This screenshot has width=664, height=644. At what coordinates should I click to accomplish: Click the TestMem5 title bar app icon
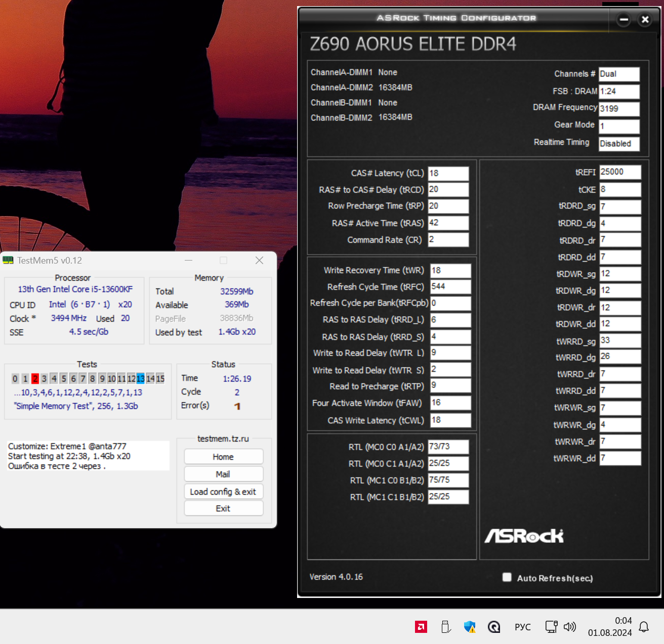(x=8, y=260)
